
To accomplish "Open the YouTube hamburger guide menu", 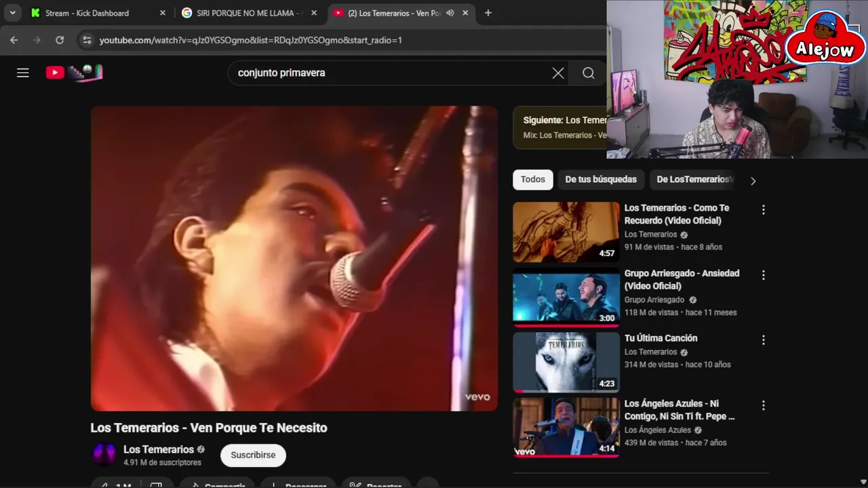I will pos(23,73).
